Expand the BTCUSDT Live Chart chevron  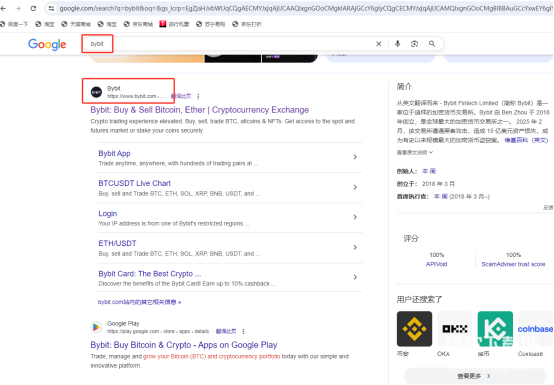(355, 187)
